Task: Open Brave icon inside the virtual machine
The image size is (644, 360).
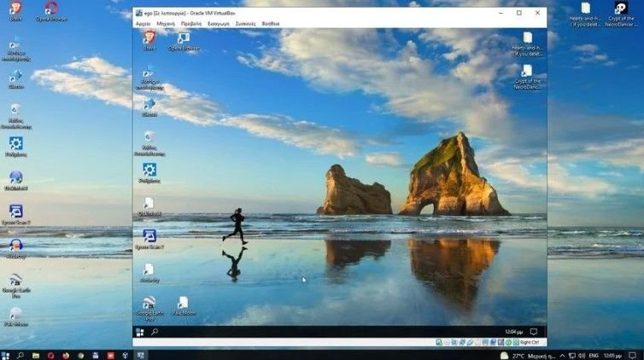Action: pos(149,38)
